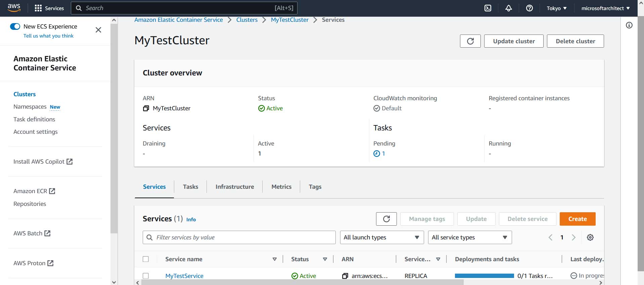Open Repositories in the sidebar
The image size is (644, 285).
tap(30, 204)
